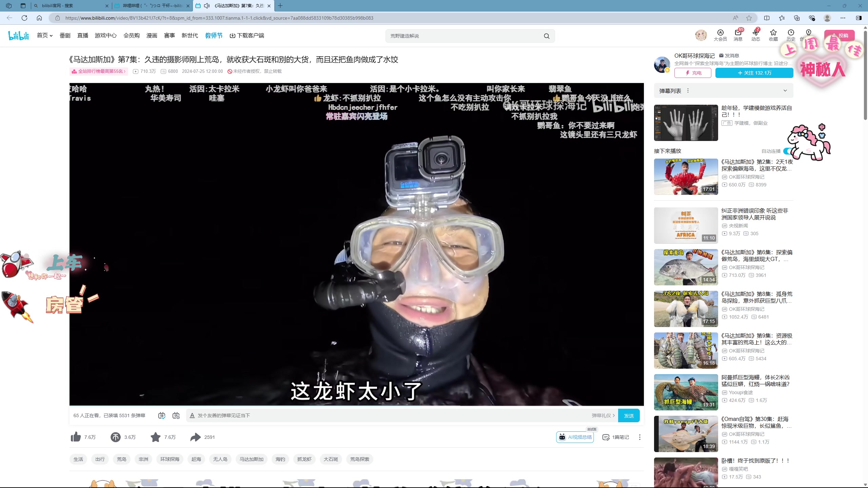This screenshot has height=488, width=868.
Task: Open 阿曼抓巨型海鳗 video thumbnail
Action: 686,392
